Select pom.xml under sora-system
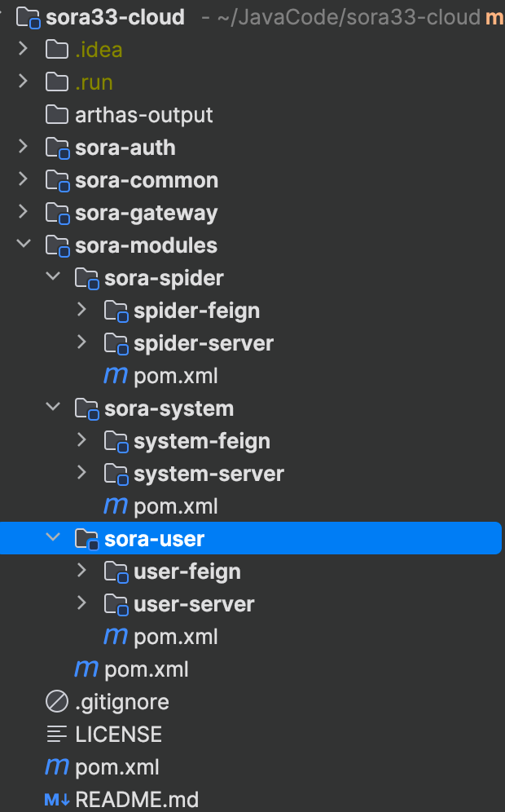 click(x=175, y=506)
